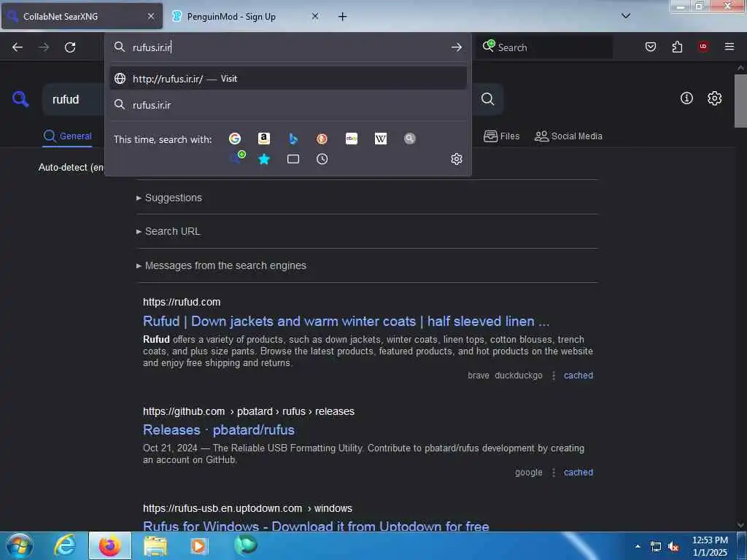Search this time with Amazon
The width and height of the screenshot is (747, 560).
263,139
